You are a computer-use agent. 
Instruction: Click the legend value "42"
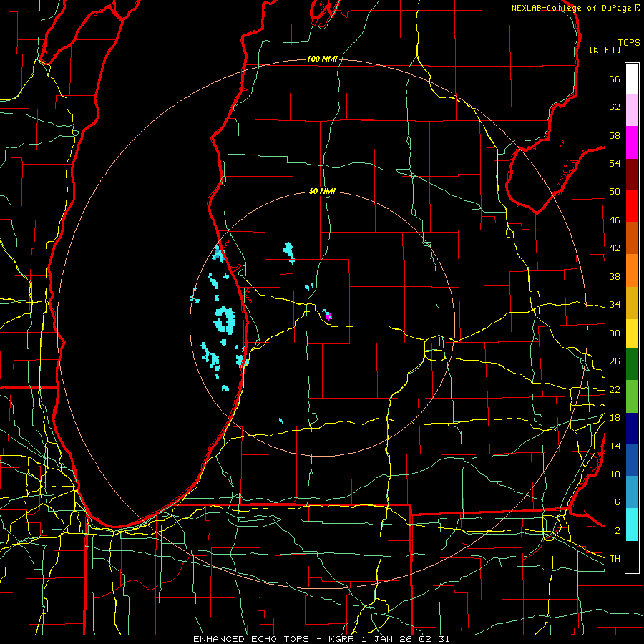click(x=615, y=248)
